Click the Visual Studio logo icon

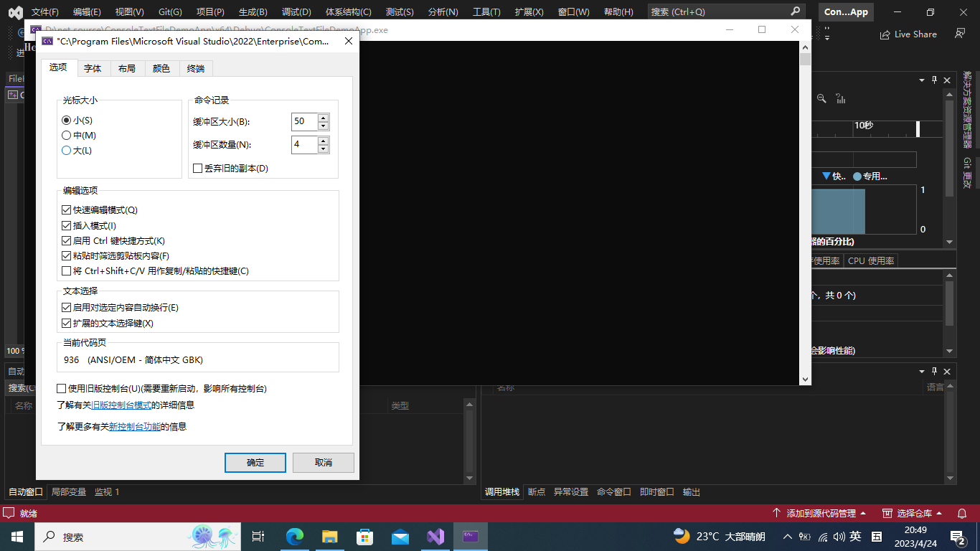15,12
